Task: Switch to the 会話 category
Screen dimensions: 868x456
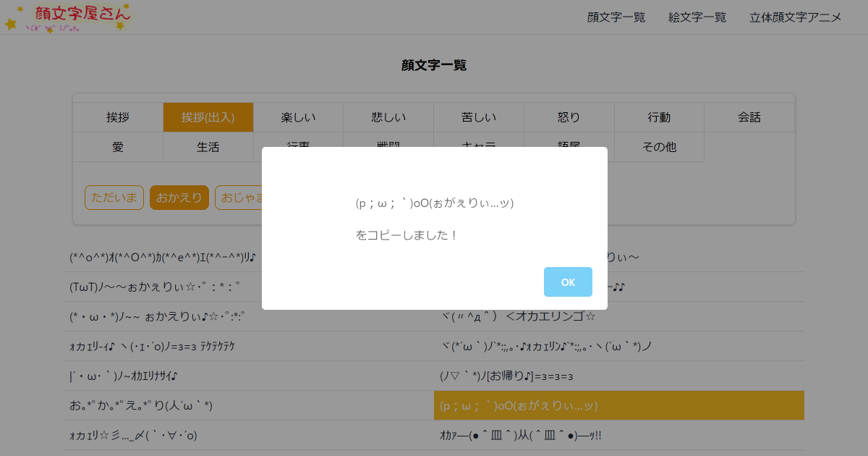Action: [x=749, y=117]
